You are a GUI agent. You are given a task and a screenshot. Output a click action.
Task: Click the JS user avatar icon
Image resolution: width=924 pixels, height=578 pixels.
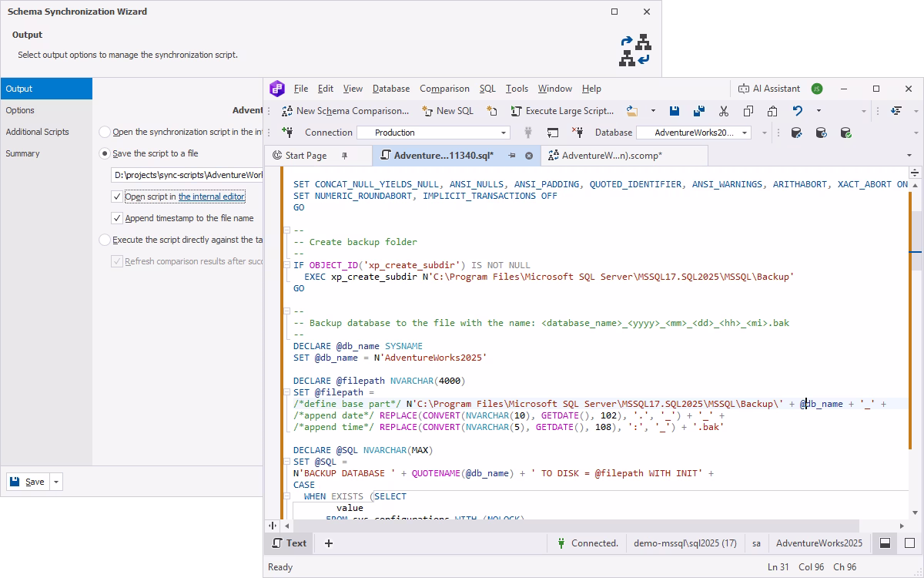817,89
